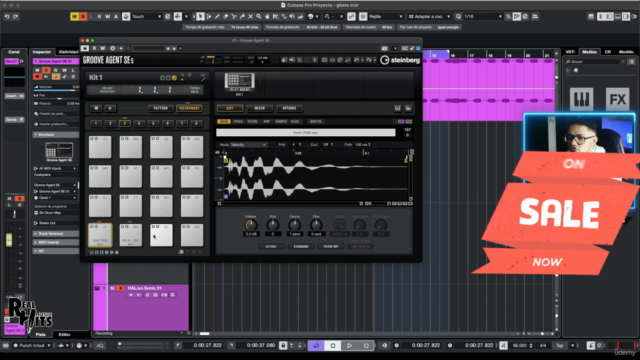Toggle Write automation W in plugin header

[x=103, y=48]
